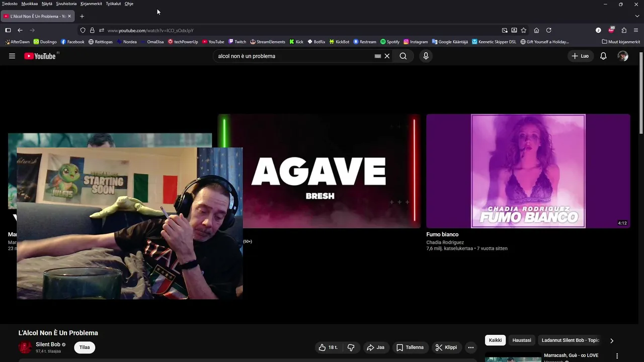Screen dimensions: 644x362
Task: Share the video with Jaa
Action: 375,347
